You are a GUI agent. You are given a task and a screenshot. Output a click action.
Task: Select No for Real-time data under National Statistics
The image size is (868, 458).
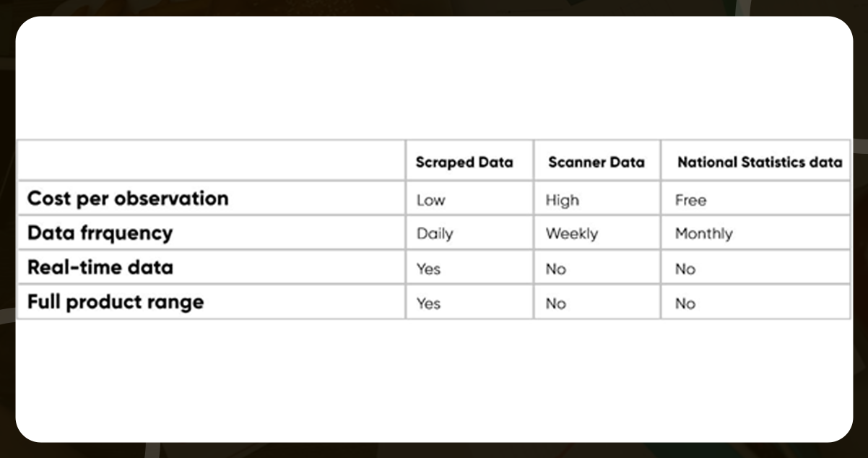coord(685,269)
